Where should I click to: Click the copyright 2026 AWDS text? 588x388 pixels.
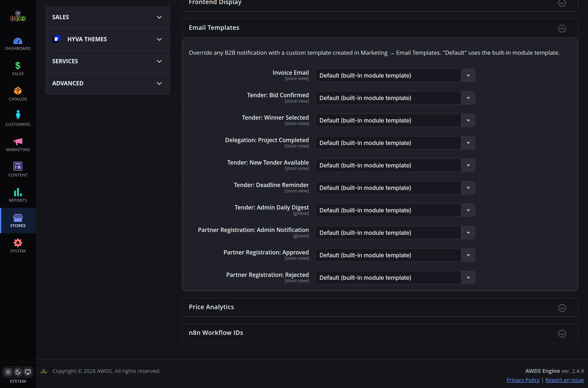pyautogui.click(x=106, y=371)
